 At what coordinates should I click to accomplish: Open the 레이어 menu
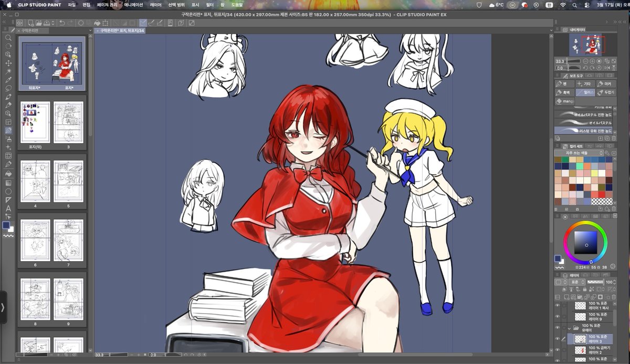pos(156,5)
